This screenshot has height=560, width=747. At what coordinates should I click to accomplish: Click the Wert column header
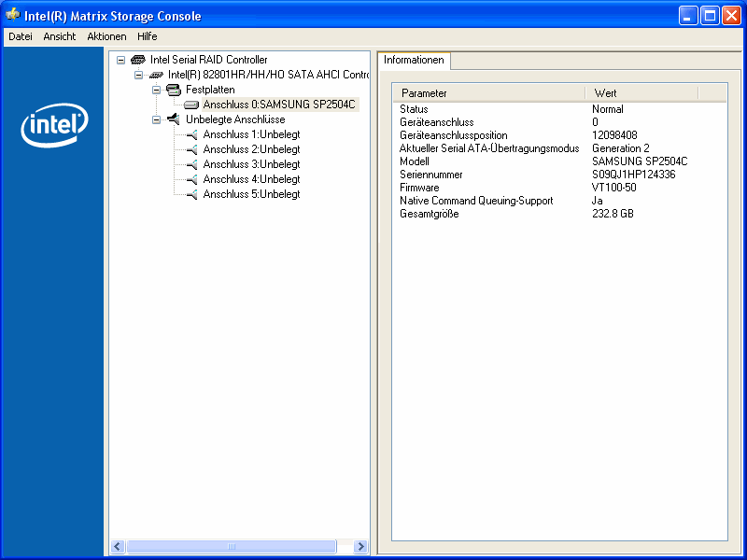tap(641, 93)
